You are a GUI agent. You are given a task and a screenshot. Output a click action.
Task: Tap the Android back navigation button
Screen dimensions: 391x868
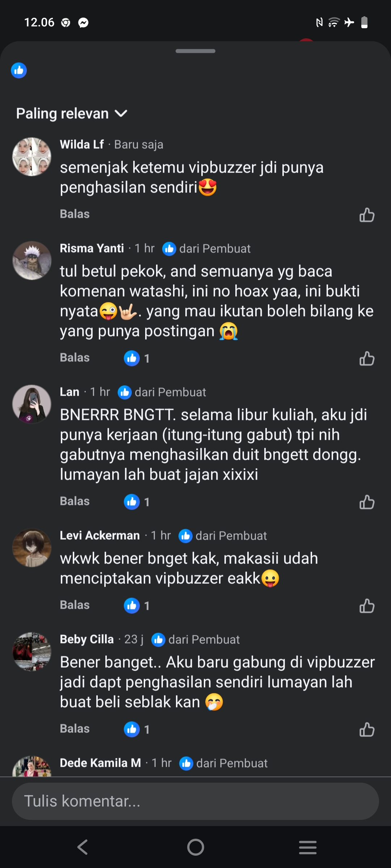(x=83, y=847)
